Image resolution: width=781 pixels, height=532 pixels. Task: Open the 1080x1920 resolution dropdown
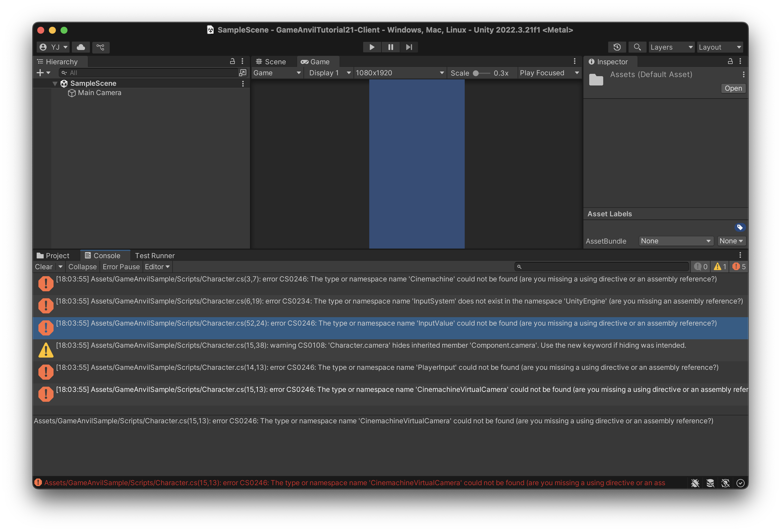click(x=400, y=73)
